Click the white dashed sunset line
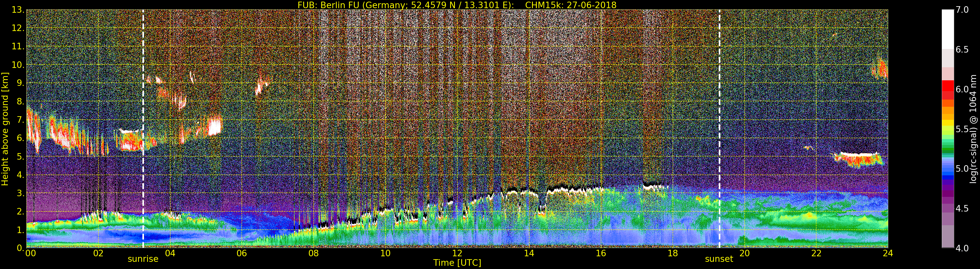Screen dimensions: 980x269 pyautogui.click(x=719, y=129)
